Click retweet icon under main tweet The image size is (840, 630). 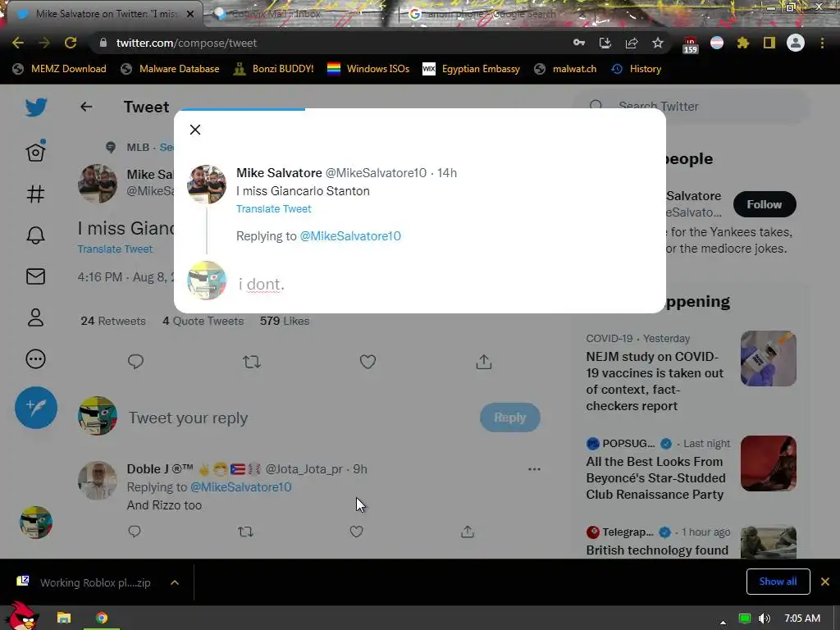(x=252, y=362)
